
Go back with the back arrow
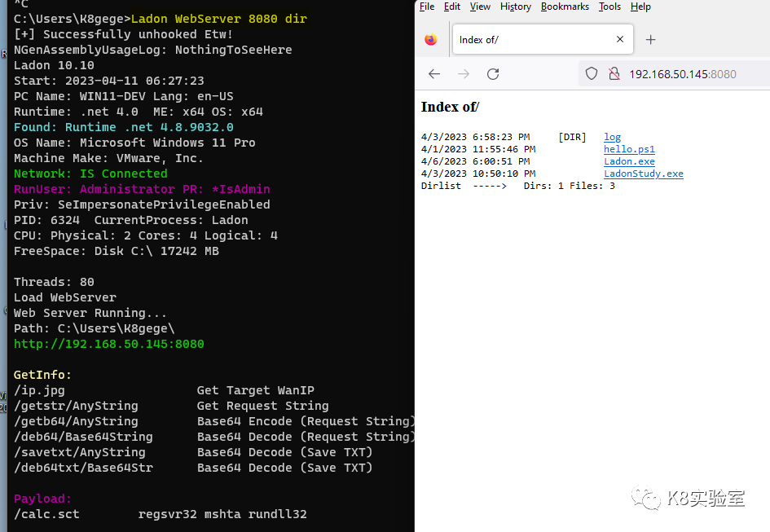[x=434, y=74]
